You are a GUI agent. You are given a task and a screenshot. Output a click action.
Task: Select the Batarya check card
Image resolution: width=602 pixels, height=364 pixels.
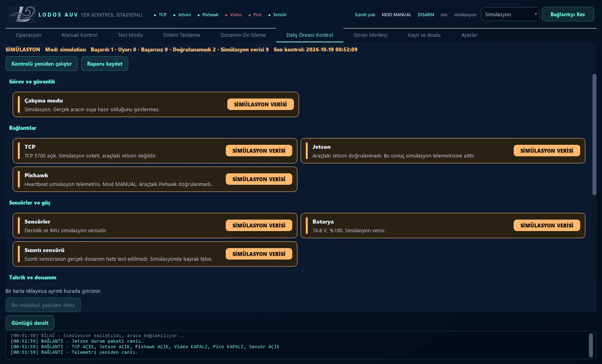(x=443, y=226)
